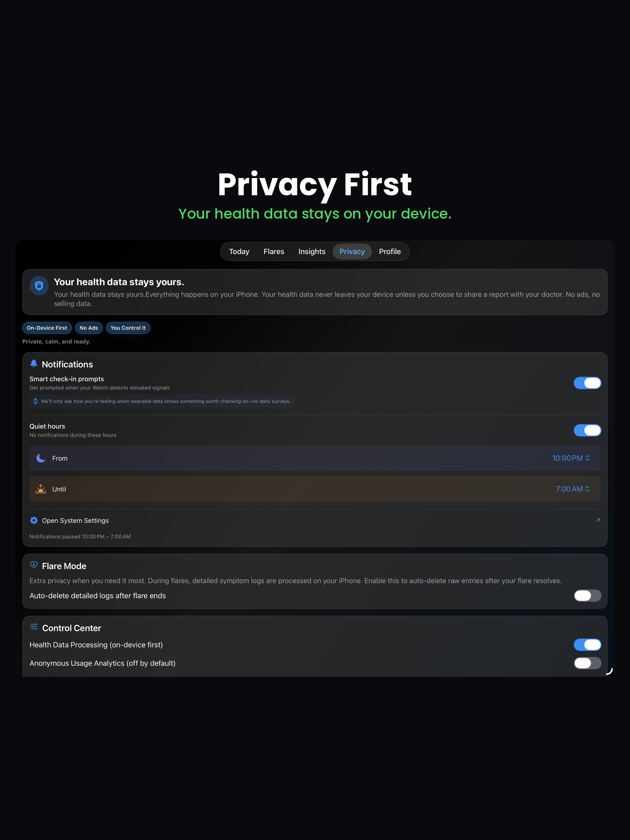The width and height of the screenshot is (630, 840).
Task: Disable Smart check-in prompts toggle
Action: [587, 383]
